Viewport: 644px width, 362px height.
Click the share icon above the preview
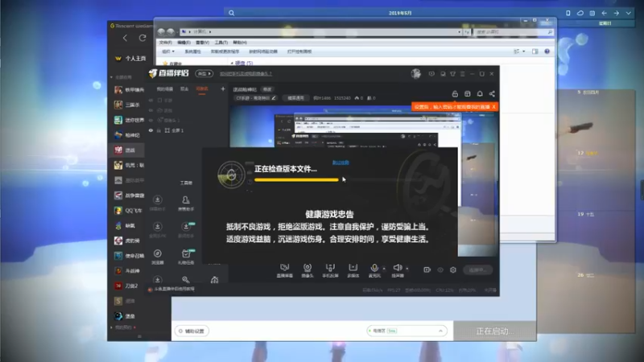(492, 94)
